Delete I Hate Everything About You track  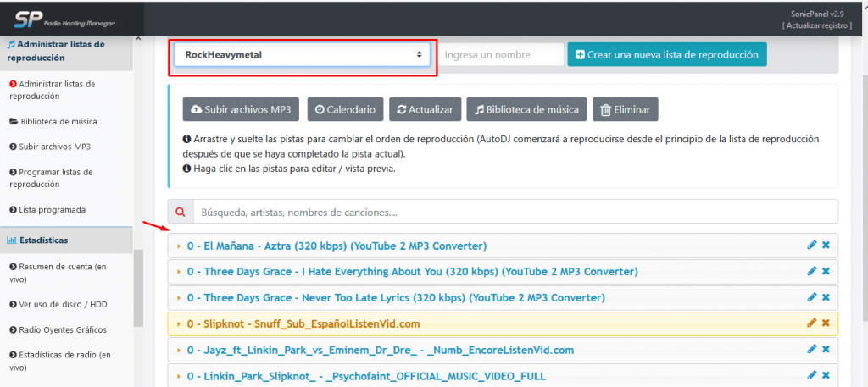pos(826,271)
